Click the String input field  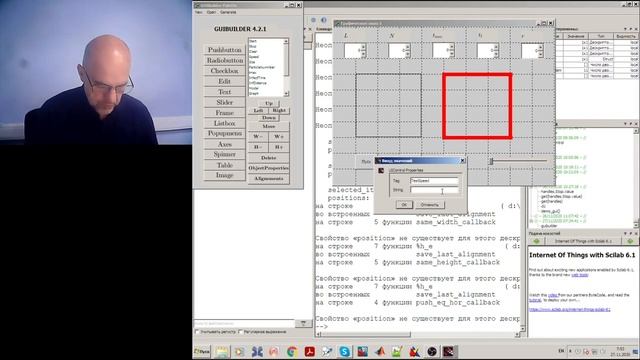click(434, 190)
